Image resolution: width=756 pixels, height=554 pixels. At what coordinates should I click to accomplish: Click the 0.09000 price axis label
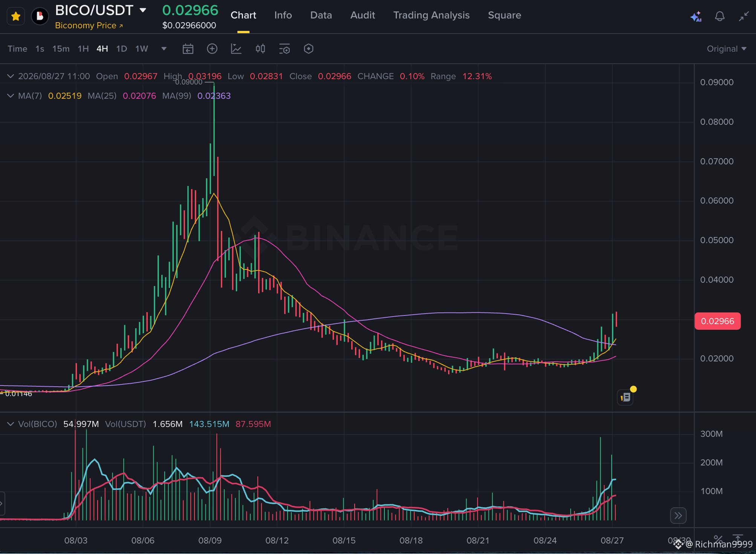(x=717, y=82)
